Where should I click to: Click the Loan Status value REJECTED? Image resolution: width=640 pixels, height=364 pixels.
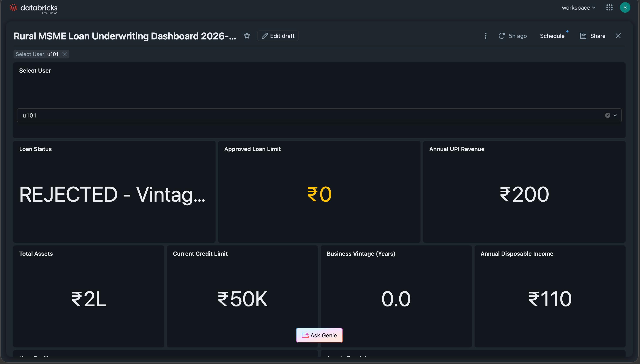pos(112,194)
